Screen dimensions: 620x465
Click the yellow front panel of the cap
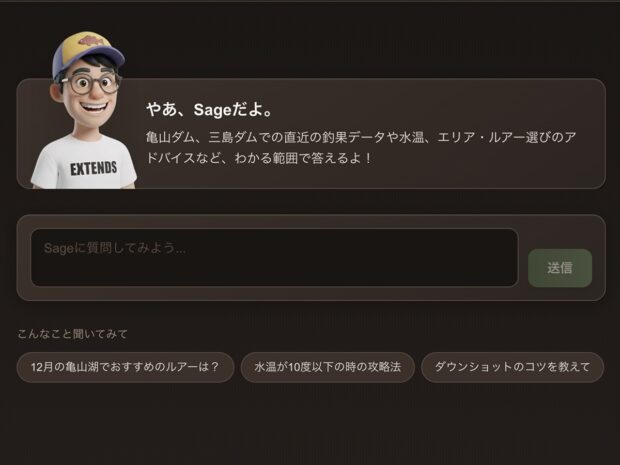click(x=85, y=43)
